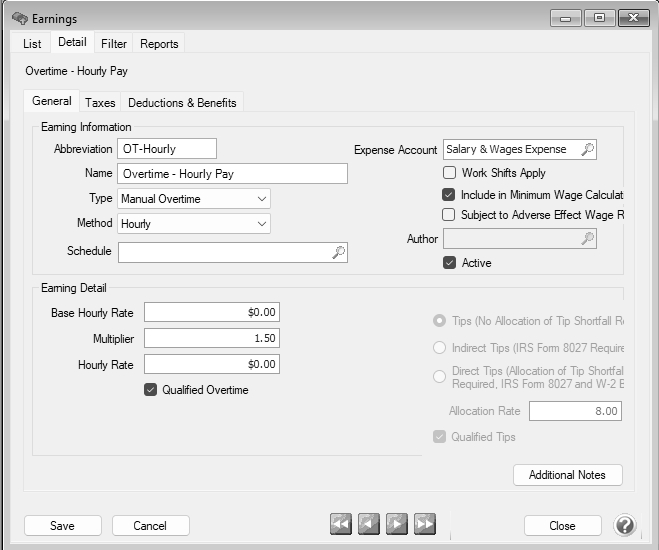Click the Expense Account lookup magnifier icon
Viewport: 659px width, 550px height.
click(588, 149)
